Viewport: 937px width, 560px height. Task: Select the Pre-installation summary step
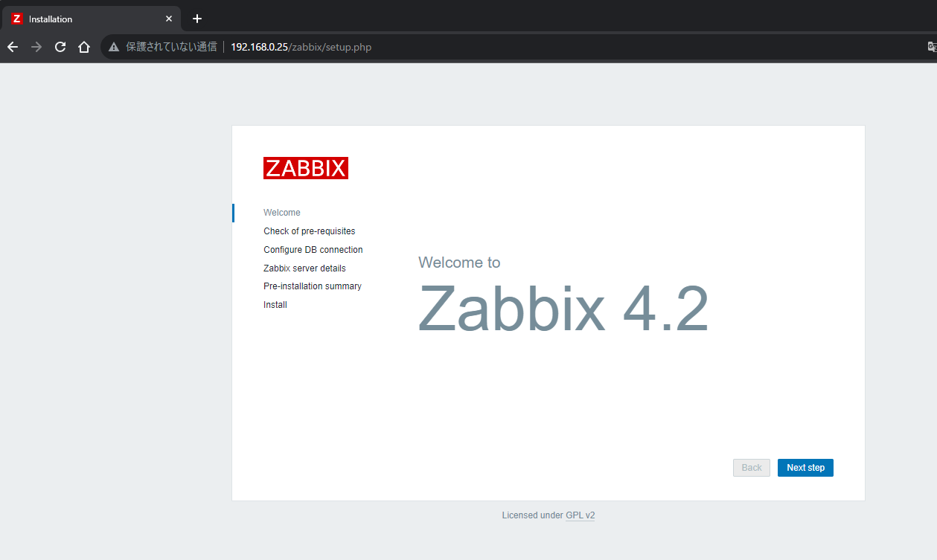pos(312,286)
